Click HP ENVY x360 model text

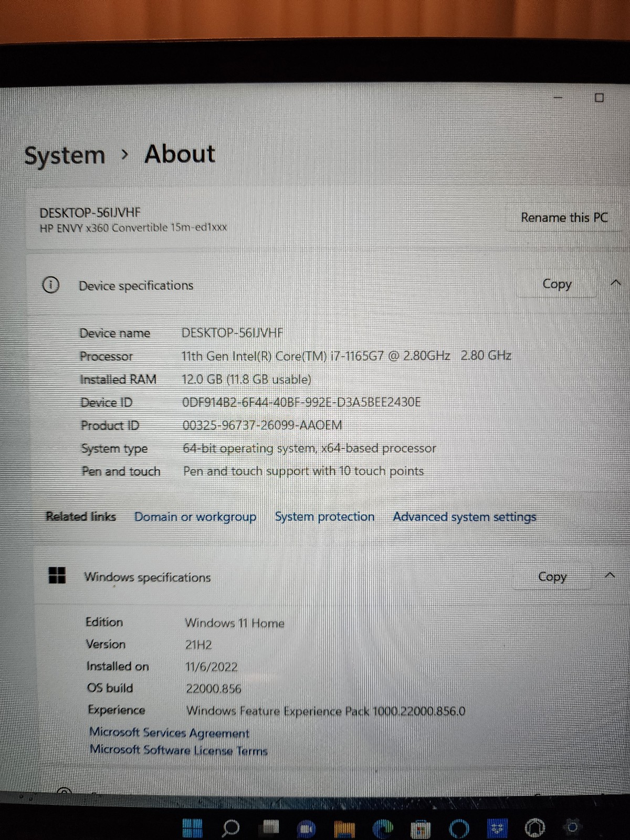point(133,228)
